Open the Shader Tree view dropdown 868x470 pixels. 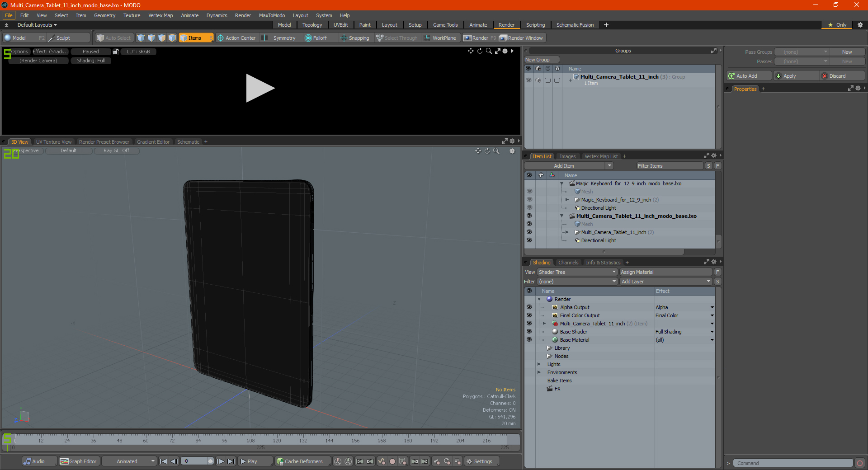pos(577,272)
